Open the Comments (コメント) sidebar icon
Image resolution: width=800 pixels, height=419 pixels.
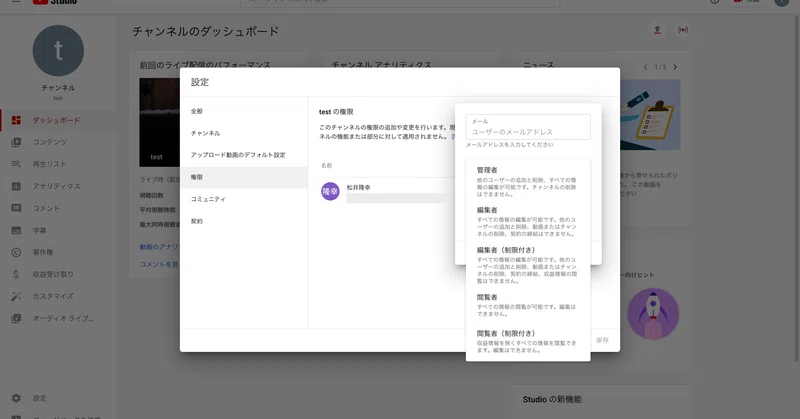coord(16,208)
